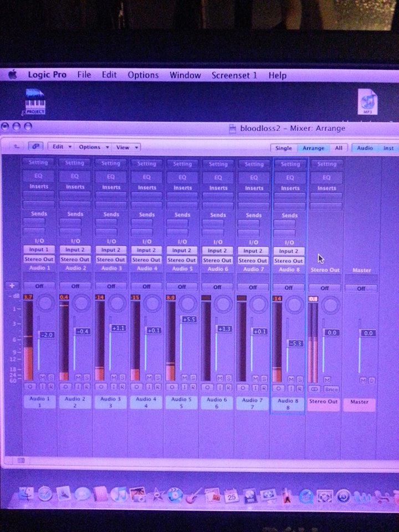Click the stereo format button on Stereo Out

(315, 389)
